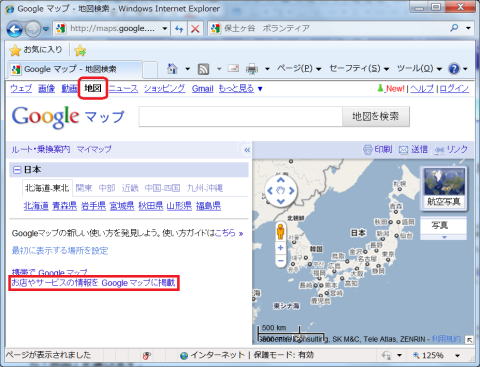Click the Gmail link

[x=202, y=89]
